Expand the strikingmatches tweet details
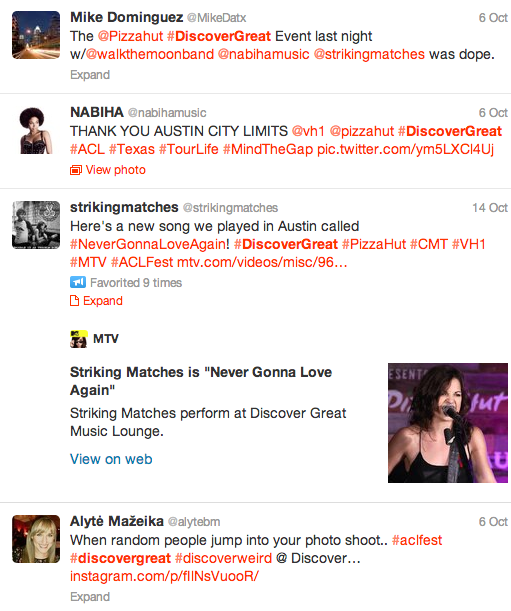Screen dimensions: 511x611 103,301
